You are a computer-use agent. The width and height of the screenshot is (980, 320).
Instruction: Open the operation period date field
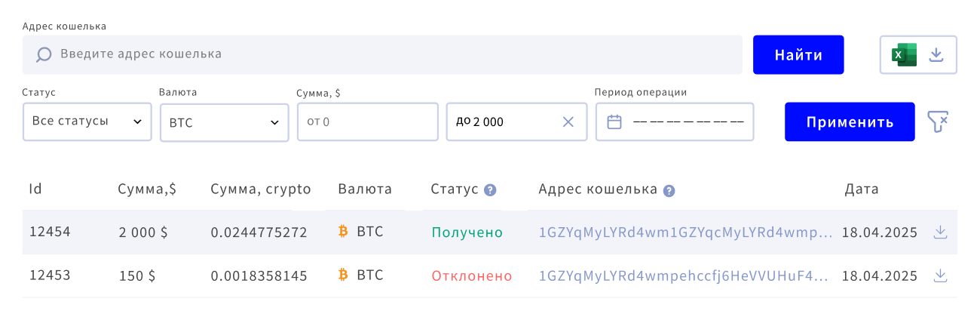[x=686, y=122]
